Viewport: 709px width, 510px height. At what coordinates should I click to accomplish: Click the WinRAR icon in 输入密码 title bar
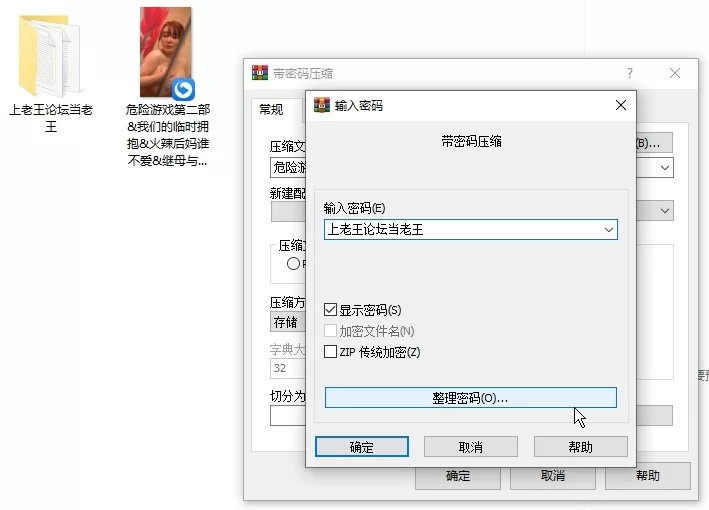322,105
